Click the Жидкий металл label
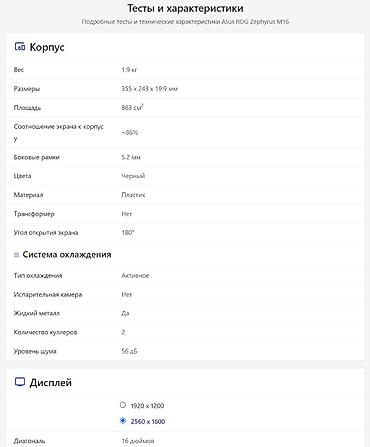The height and width of the screenshot is (447, 370). (37, 313)
